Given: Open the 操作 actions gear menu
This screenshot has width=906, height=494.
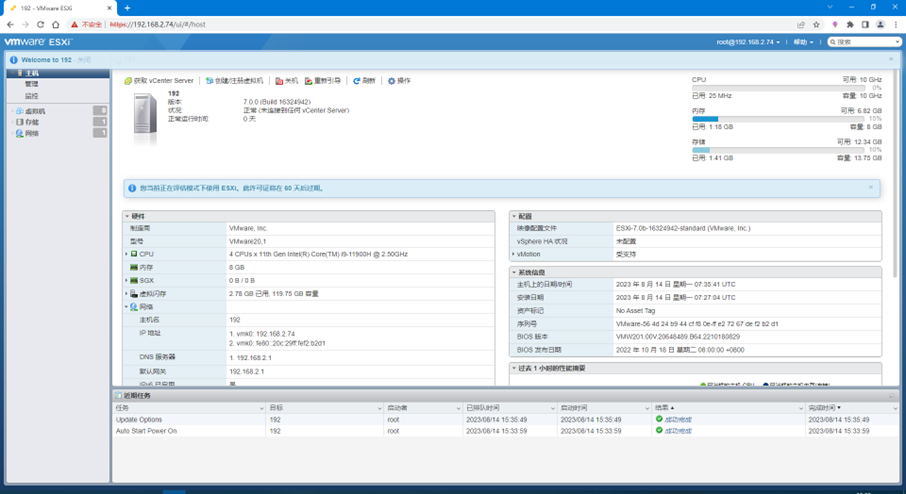Looking at the screenshot, I should [399, 81].
